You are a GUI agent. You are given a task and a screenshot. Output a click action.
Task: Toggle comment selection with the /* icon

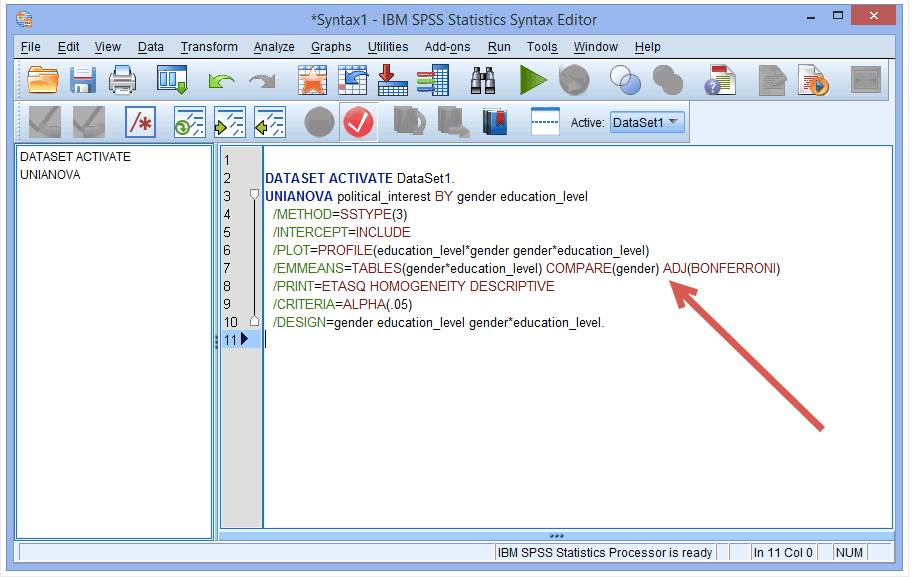140,122
